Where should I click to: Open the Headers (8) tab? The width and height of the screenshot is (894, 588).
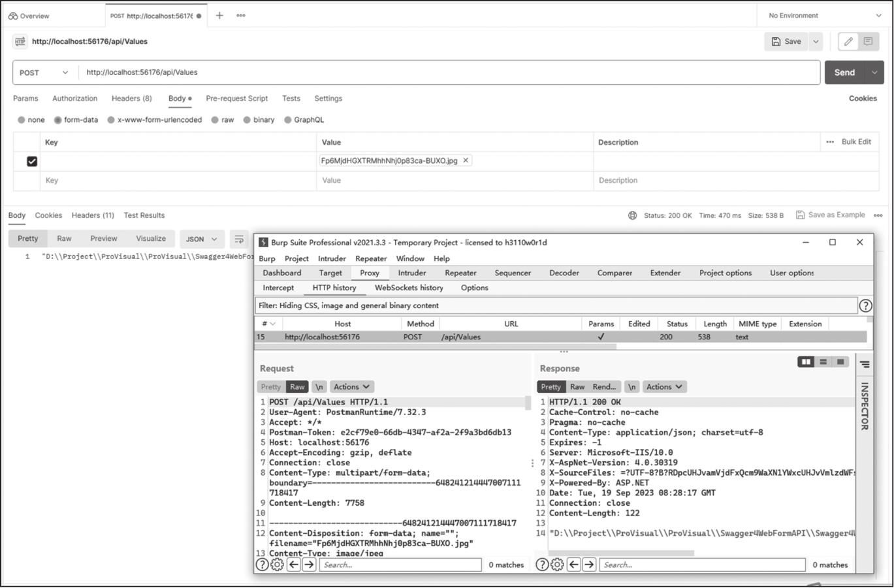tap(131, 99)
